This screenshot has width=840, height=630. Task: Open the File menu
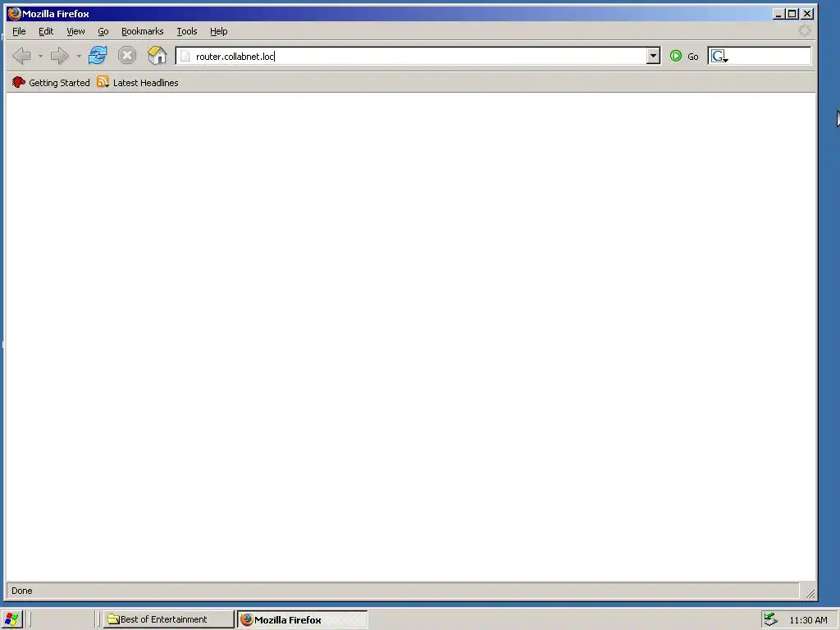[x=19, y=31]
